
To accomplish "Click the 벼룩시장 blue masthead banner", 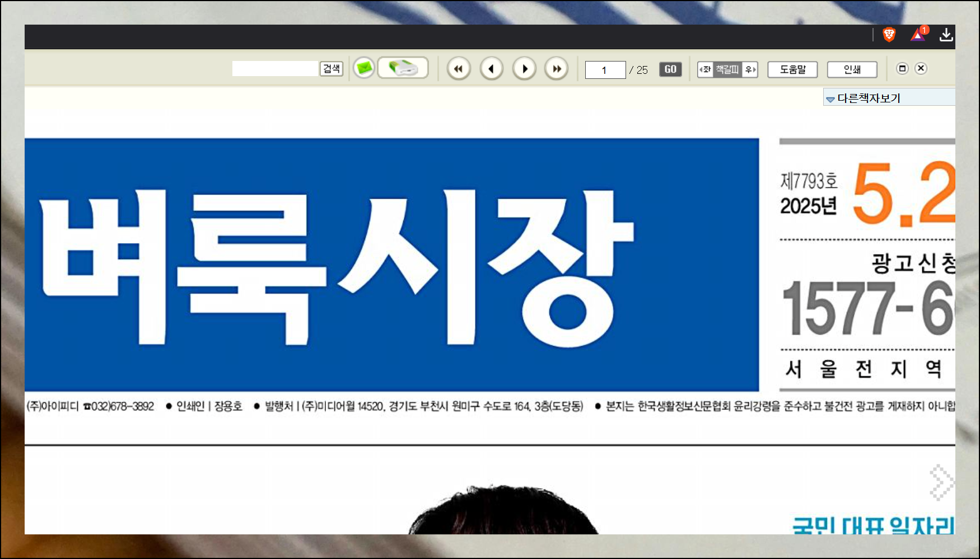I will point(391,265).
